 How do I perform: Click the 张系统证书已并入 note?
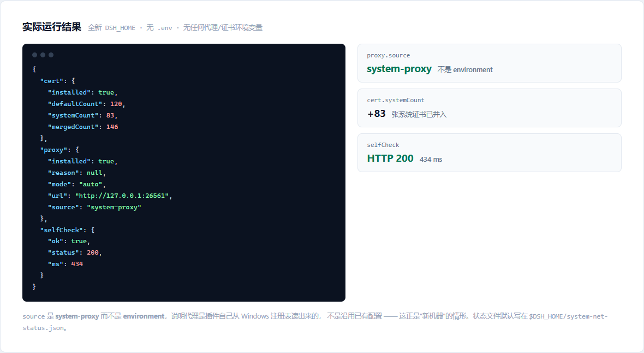pos(419,114)
